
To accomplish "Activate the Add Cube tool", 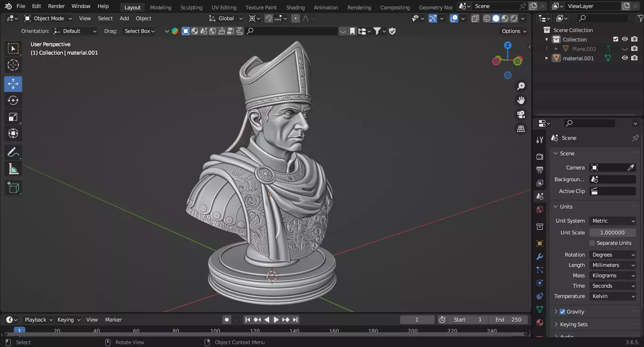I will point(13,188).
